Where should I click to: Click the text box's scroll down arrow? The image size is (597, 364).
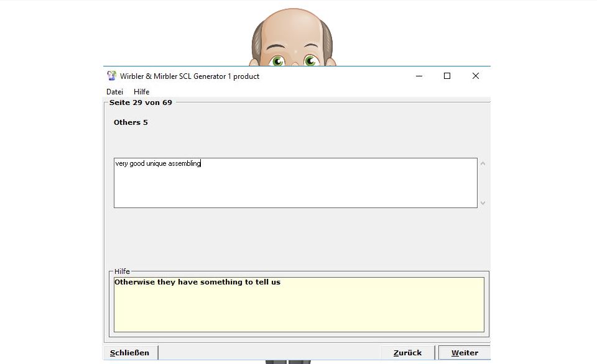pyautogui.click(x=483, y=202)
